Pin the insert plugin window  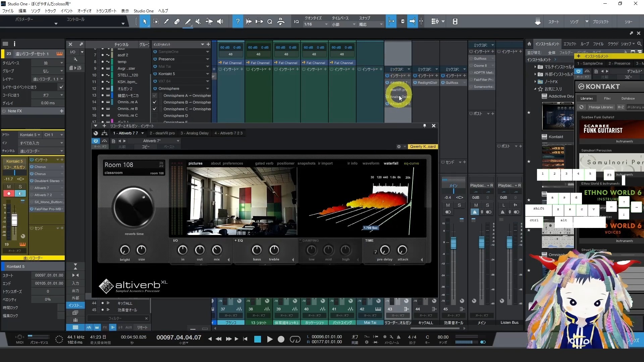pyautogui.click(x=425, y=126)
